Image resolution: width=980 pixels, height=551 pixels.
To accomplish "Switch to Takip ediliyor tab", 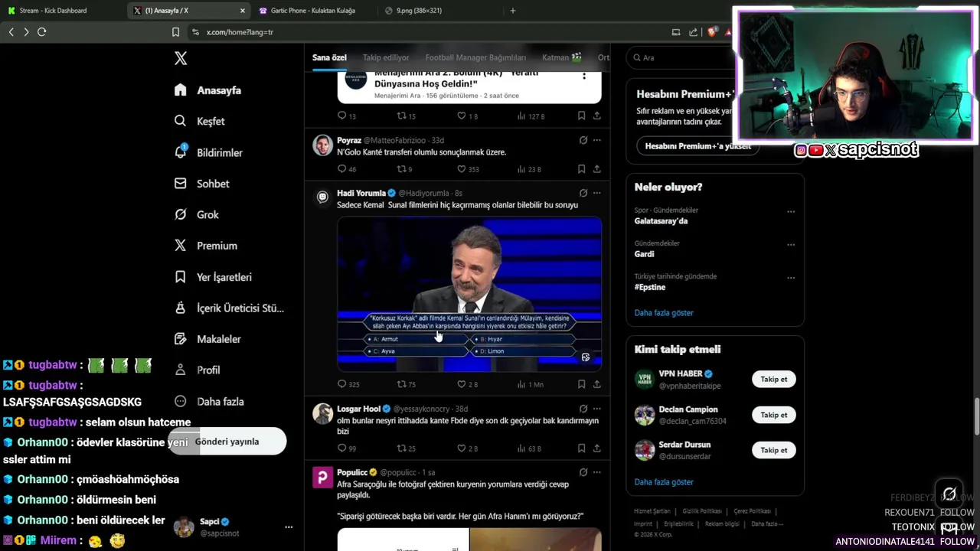I will tap(386, 57).
